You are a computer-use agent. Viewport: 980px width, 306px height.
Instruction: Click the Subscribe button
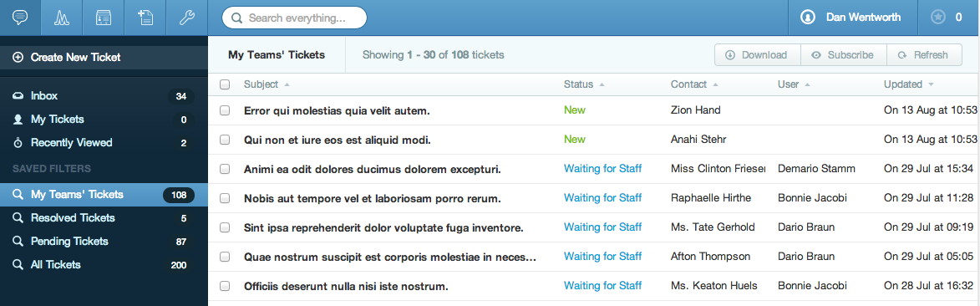coord(844,55)
